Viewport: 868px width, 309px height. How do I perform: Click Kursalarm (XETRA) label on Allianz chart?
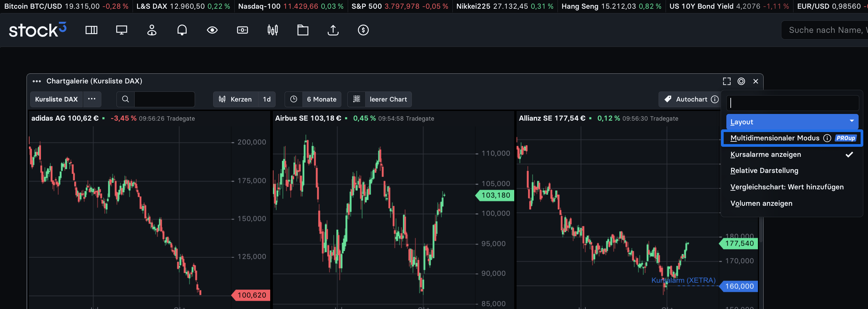(x=683, y=281)
